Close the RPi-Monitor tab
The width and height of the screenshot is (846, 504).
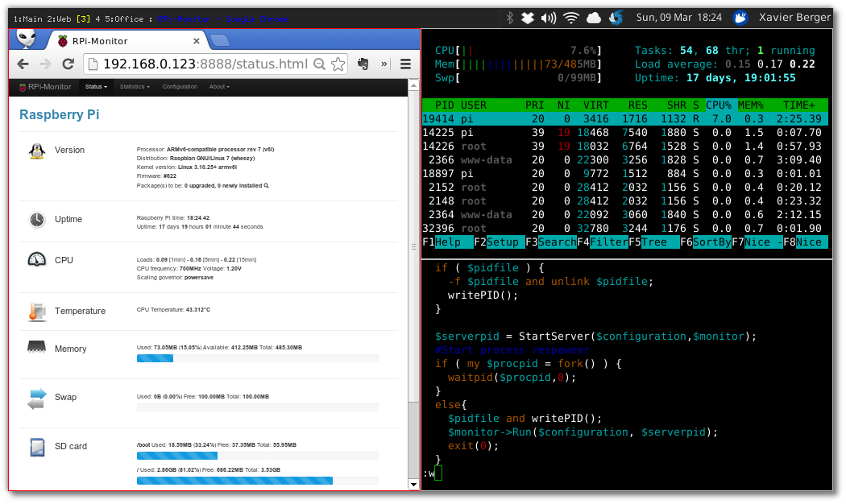coord(197,41)
